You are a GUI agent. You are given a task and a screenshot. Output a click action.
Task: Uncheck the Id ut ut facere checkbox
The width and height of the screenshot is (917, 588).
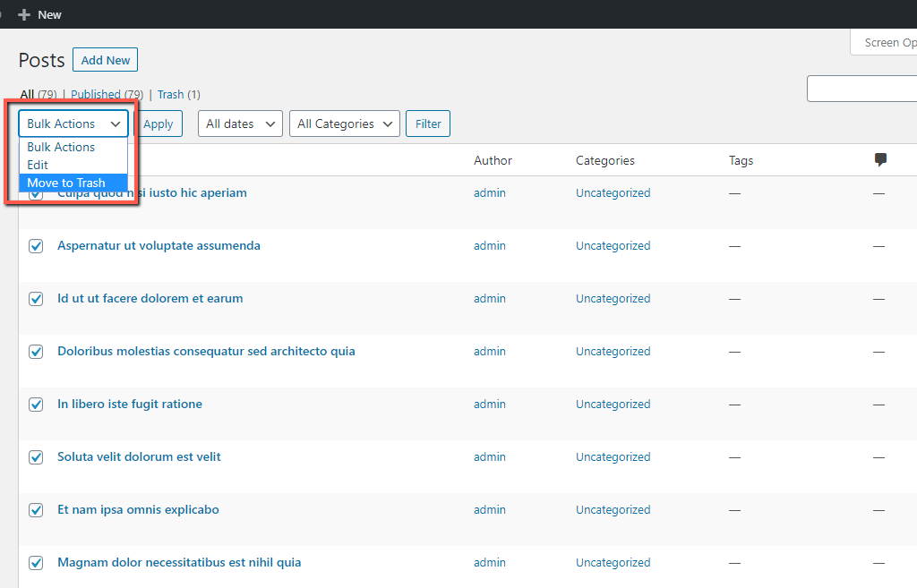click(36, 299)
